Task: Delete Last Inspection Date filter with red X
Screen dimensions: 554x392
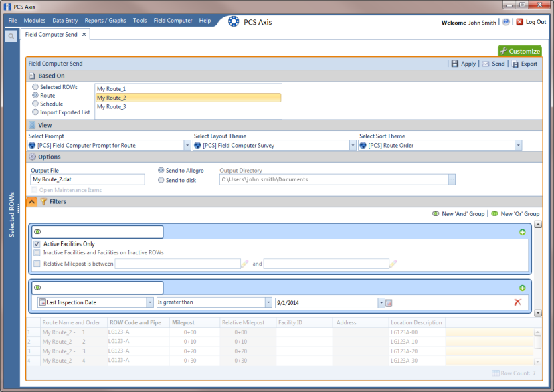Action: click(517, 302)
